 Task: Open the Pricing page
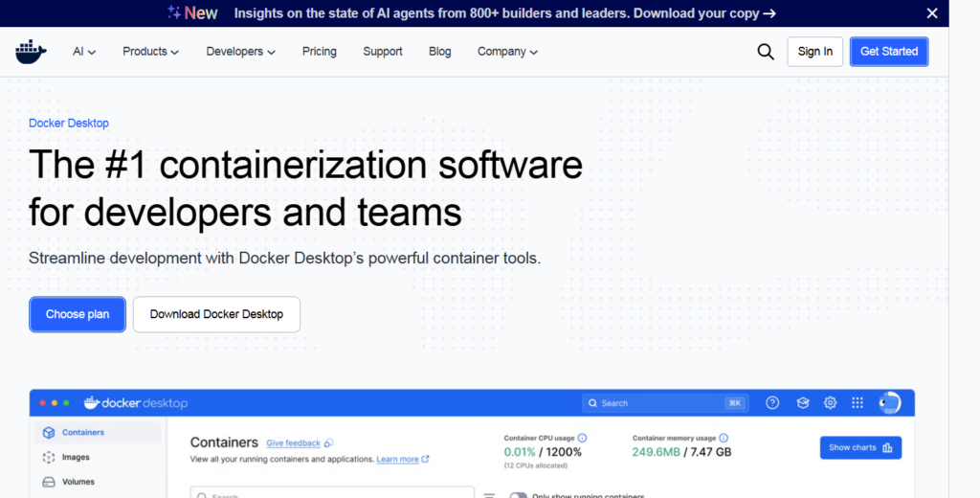(320, 52)
